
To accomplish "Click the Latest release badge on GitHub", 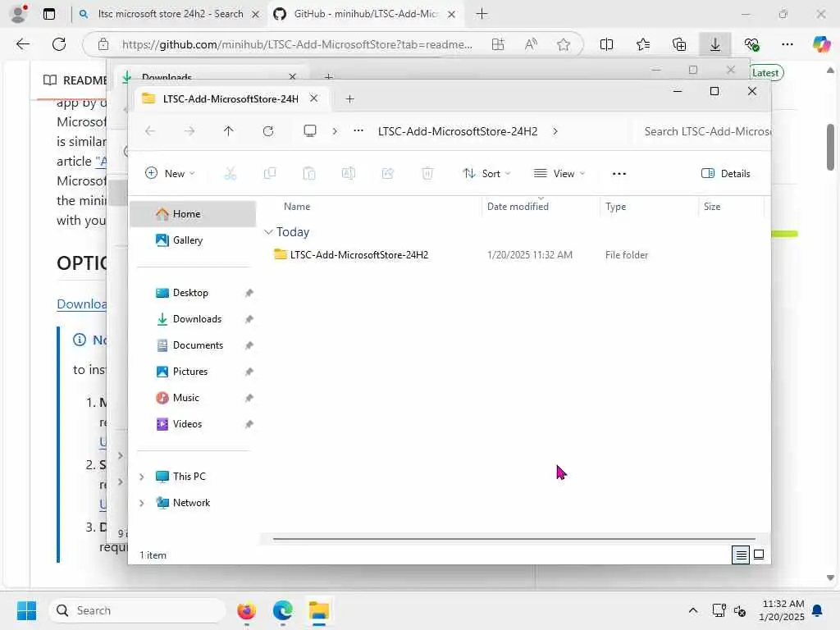I will [765, 73].
